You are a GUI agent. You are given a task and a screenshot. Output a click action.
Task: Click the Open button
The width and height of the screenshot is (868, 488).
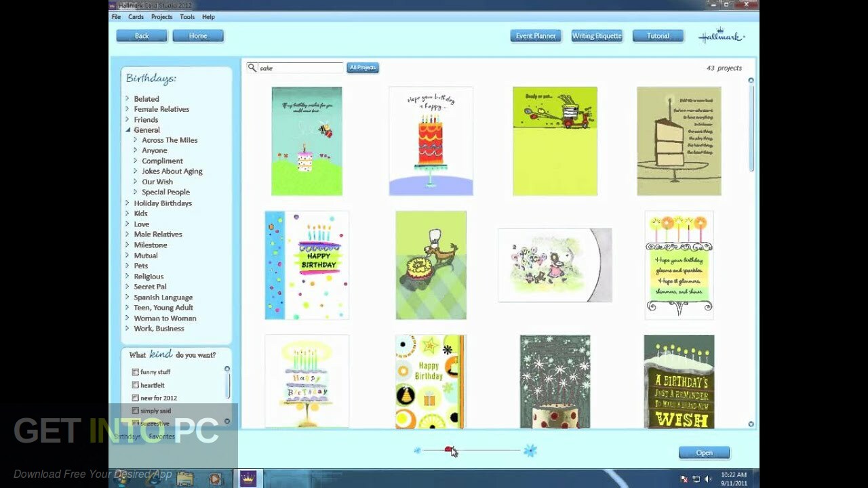704,453
